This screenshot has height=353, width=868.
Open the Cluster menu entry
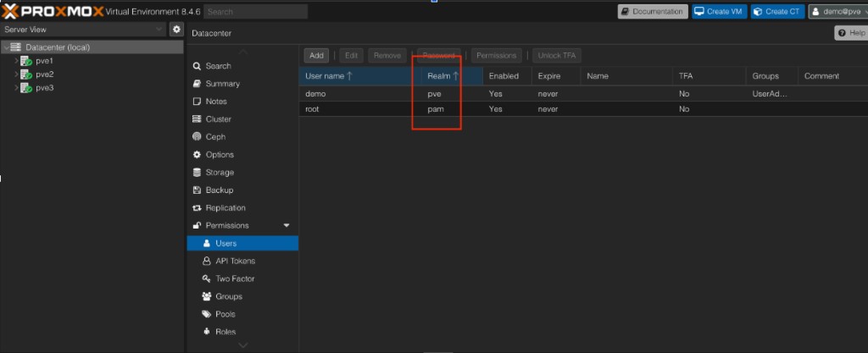coord(242,119)
